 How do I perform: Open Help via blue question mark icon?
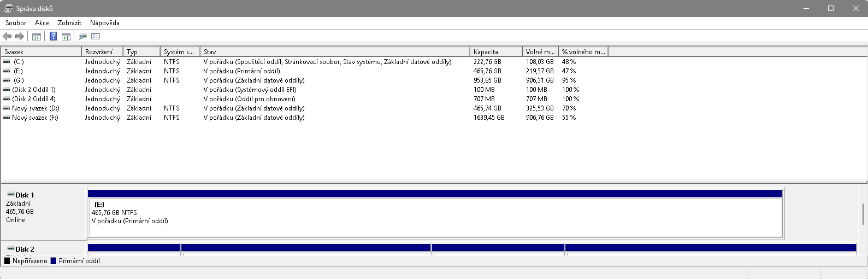point(53,37)
